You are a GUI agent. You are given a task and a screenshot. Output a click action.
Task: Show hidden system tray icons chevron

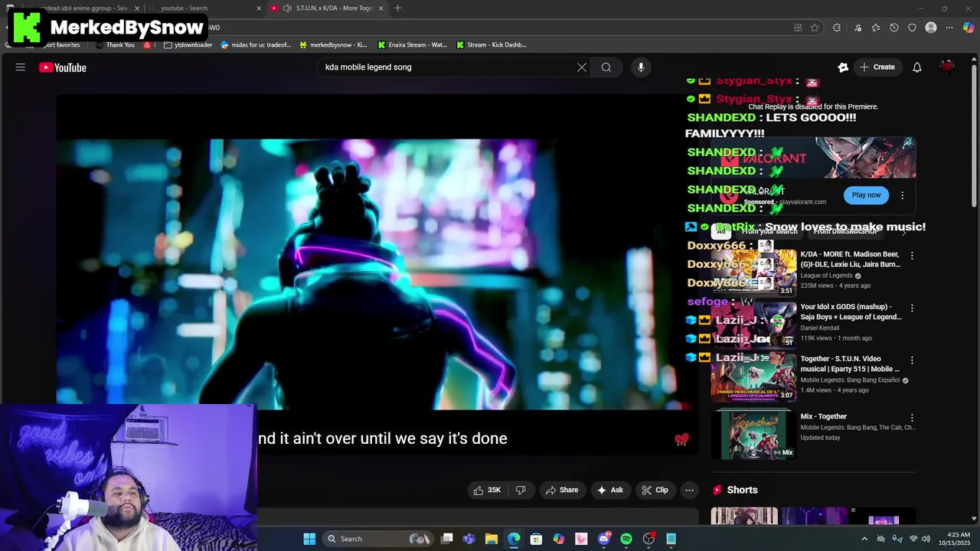pos(864,539)
